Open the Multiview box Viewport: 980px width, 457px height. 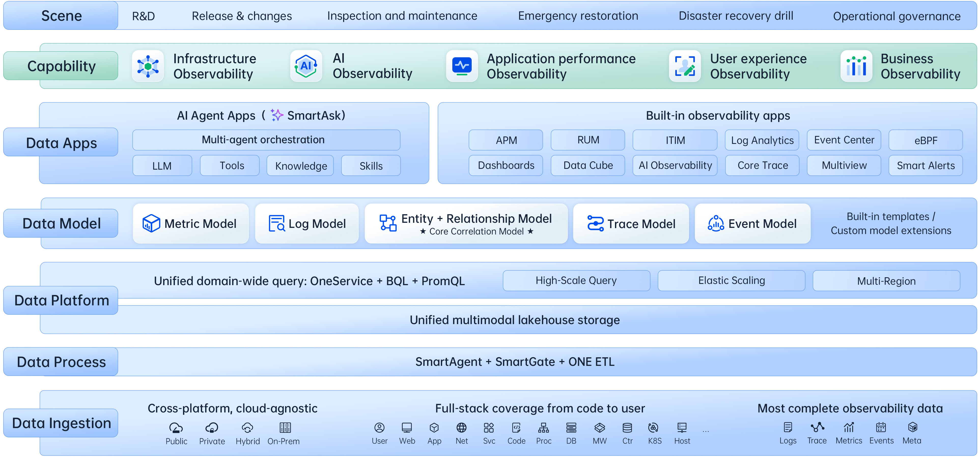(x=844, y=165)
